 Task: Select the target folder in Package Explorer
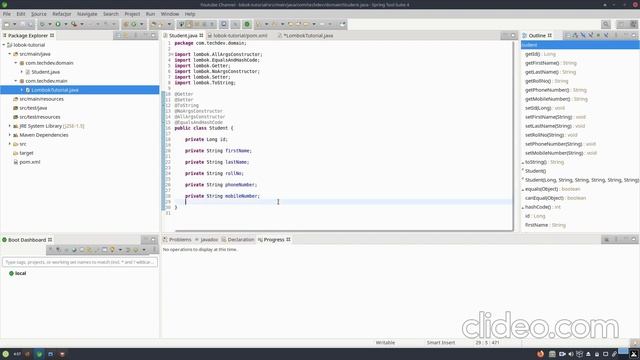click(x=26, y=153)
